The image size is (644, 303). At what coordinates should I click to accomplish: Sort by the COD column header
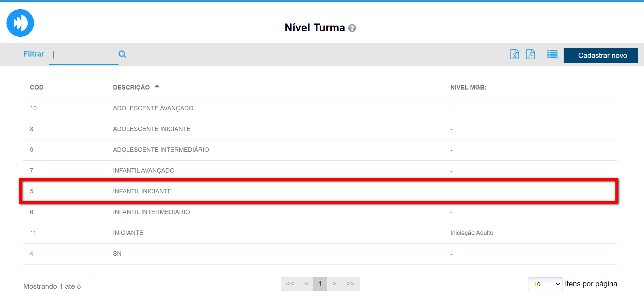[x=37, y=87]
